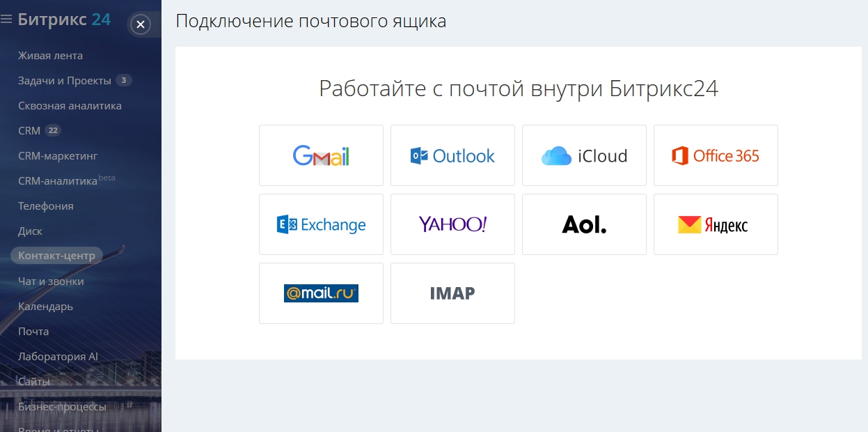Open Почта in the sidebar
The height and width of the screenshot is (432, 868).
click(x=33, y=332)
